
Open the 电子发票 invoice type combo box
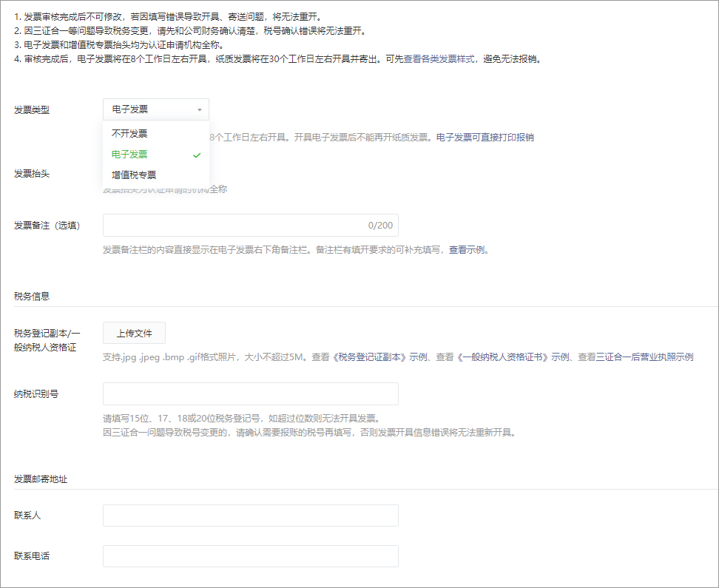pyautogui.click(x=155, y=109)
